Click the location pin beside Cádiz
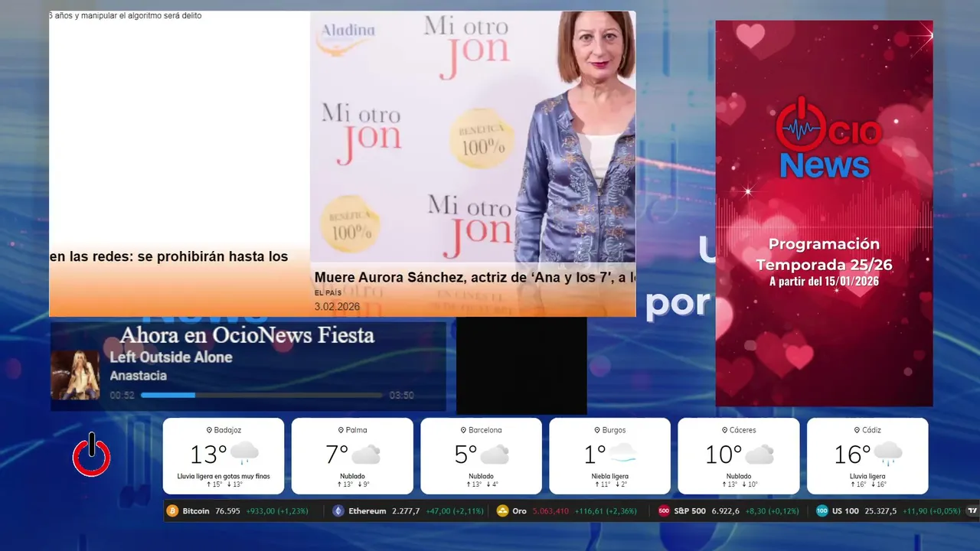Viewport: 980px width, 551px height. [856, 430]
